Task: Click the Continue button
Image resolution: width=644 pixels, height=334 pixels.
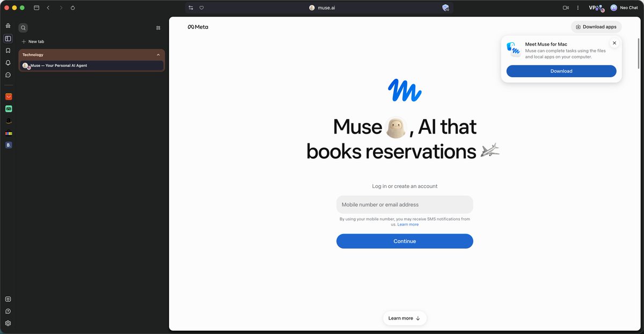Action: coord(405,241)
